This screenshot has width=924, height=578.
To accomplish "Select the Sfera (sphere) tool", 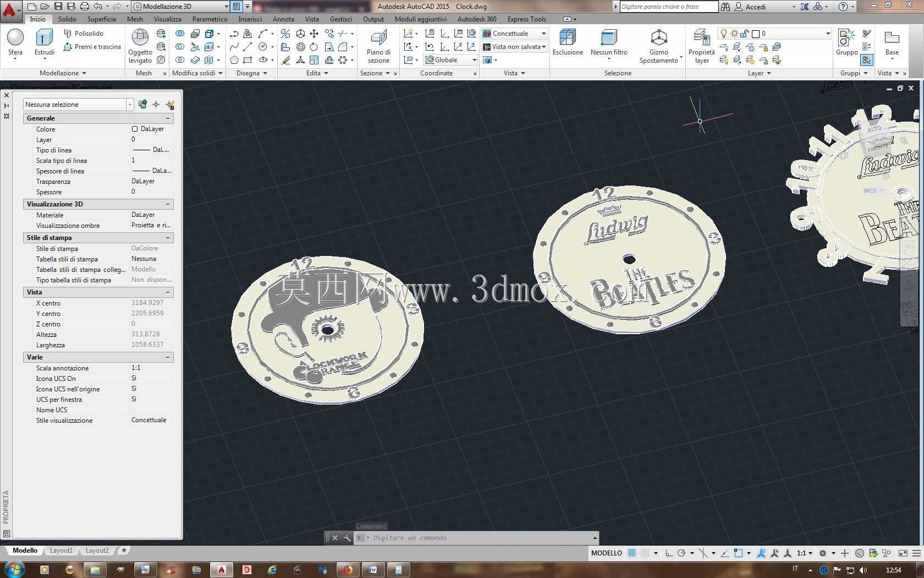I will coord(15,43).
